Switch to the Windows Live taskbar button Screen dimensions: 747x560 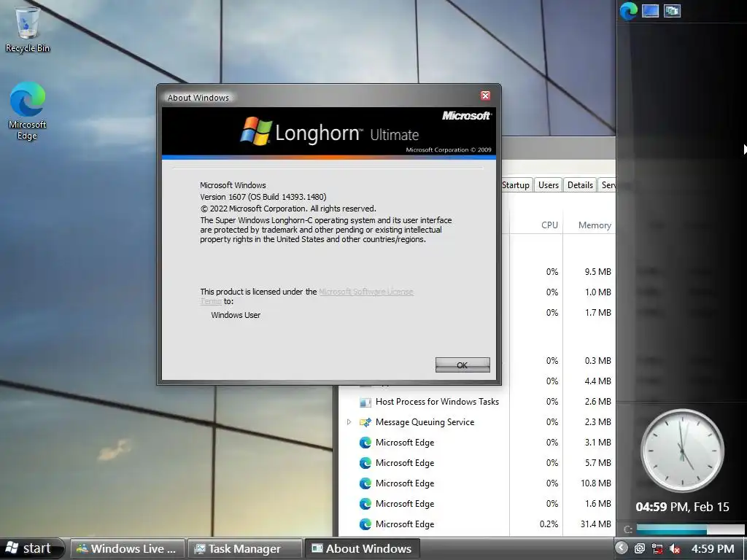[126, 548]
